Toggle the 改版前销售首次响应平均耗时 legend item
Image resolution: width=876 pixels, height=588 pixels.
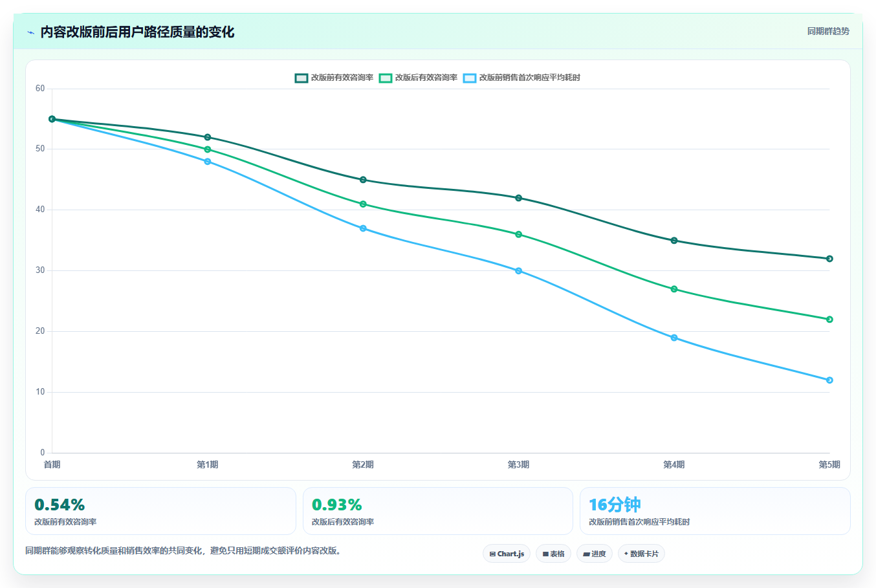[x=521, y=78]
